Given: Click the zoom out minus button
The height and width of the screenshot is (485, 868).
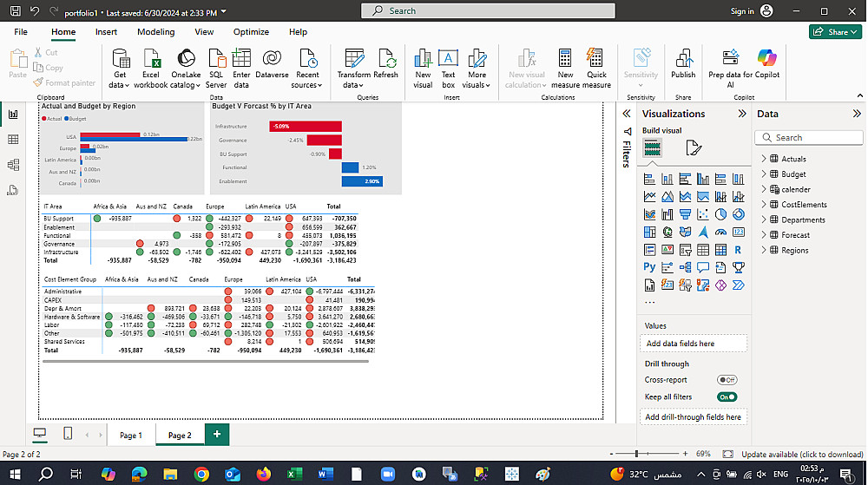Looking at the screenshot, I should (x=611, y=454).
